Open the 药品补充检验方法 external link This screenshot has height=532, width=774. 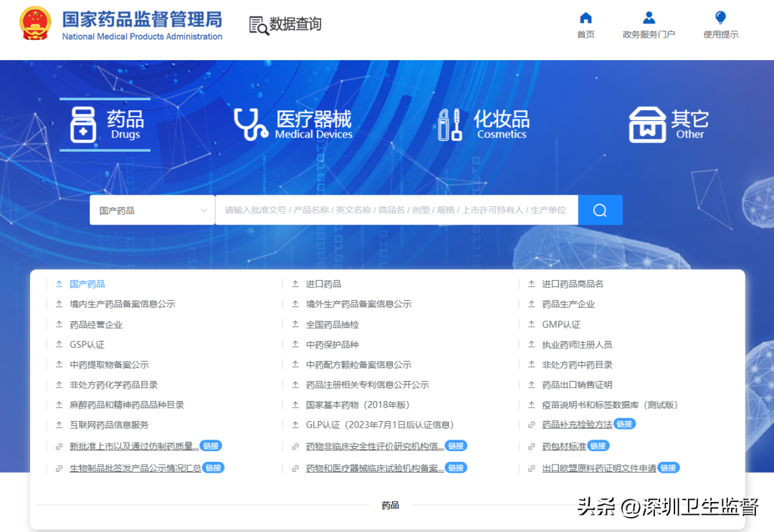[577, 425]
